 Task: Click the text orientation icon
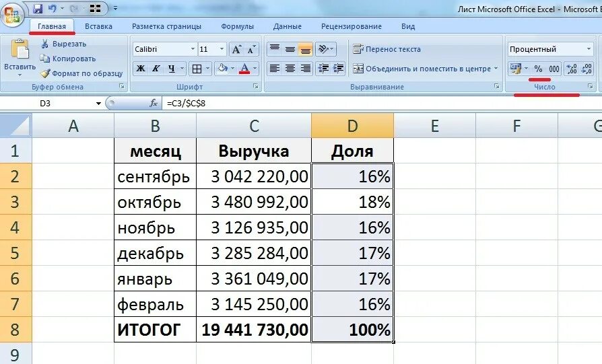(x=325, y=49)
